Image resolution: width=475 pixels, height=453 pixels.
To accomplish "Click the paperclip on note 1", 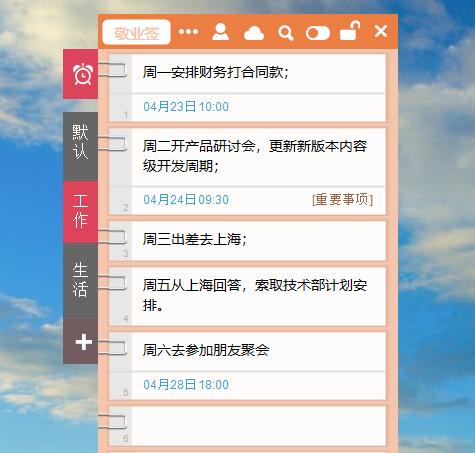I will pyautogui.click(x=112, y=70).
